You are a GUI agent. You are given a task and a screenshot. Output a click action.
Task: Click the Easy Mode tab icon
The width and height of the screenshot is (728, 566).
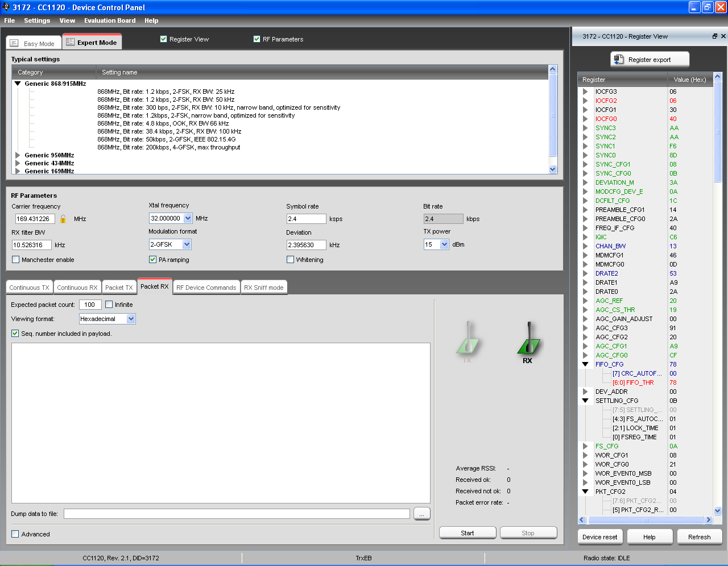pos(15,43)
